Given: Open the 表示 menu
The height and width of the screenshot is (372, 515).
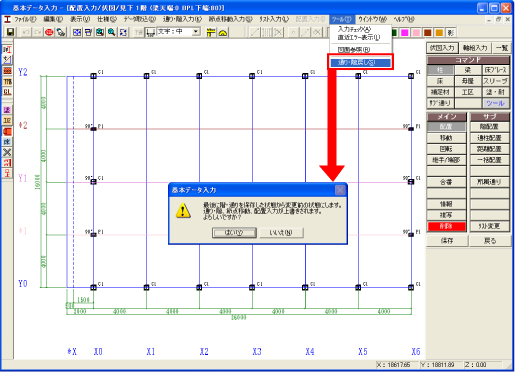Looking at the screenshot, I should [x=80, y=19].
